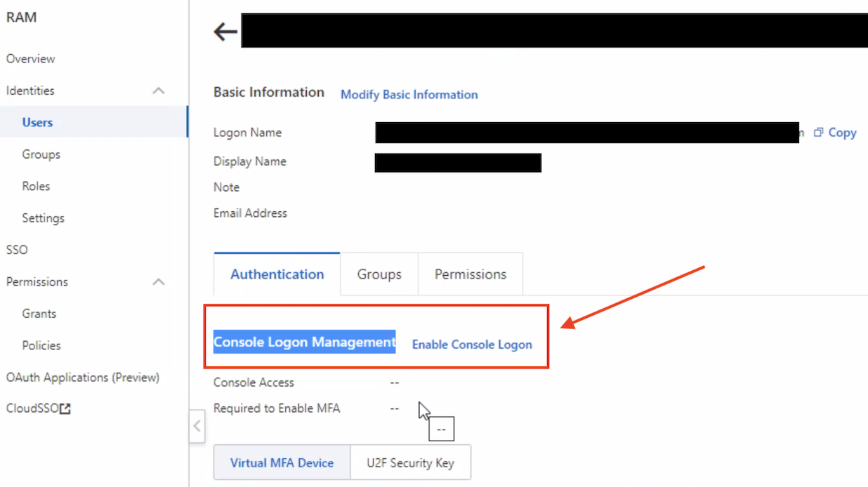Switch to the Authentication tab

[277, 274]
